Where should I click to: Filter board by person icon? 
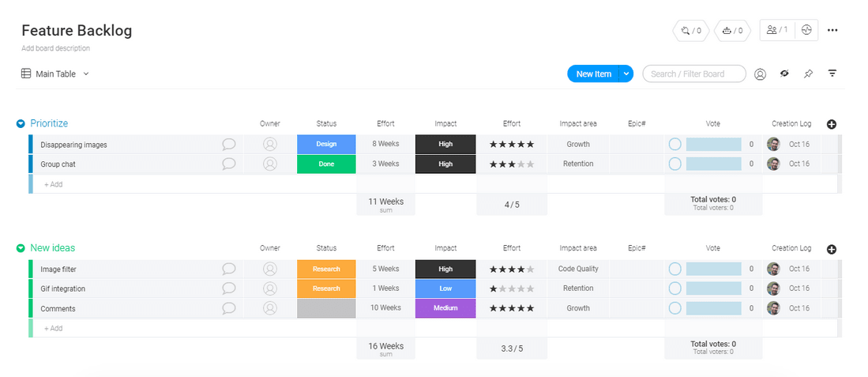tap(760, 74)
